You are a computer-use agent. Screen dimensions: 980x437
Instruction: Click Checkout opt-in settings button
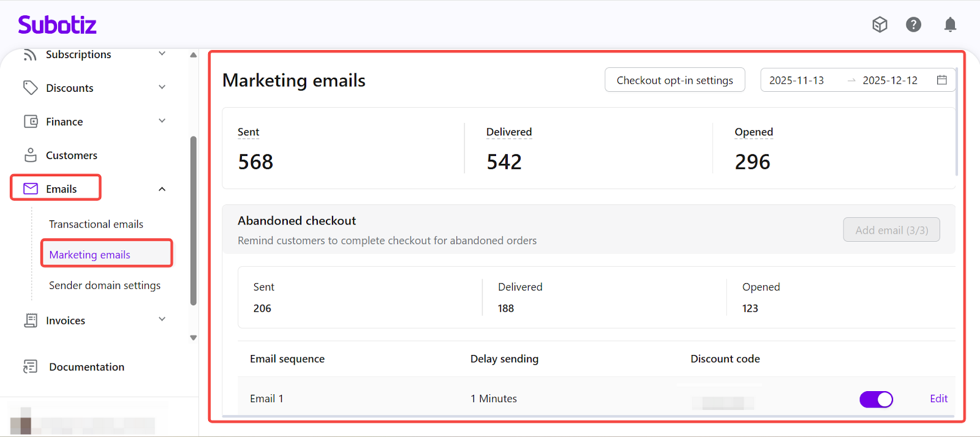[674, 80]
